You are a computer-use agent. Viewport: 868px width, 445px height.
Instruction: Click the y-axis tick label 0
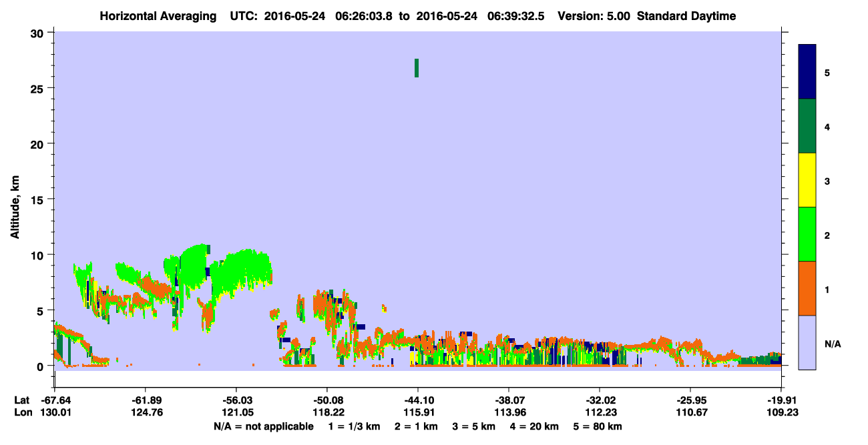point(41,366)
